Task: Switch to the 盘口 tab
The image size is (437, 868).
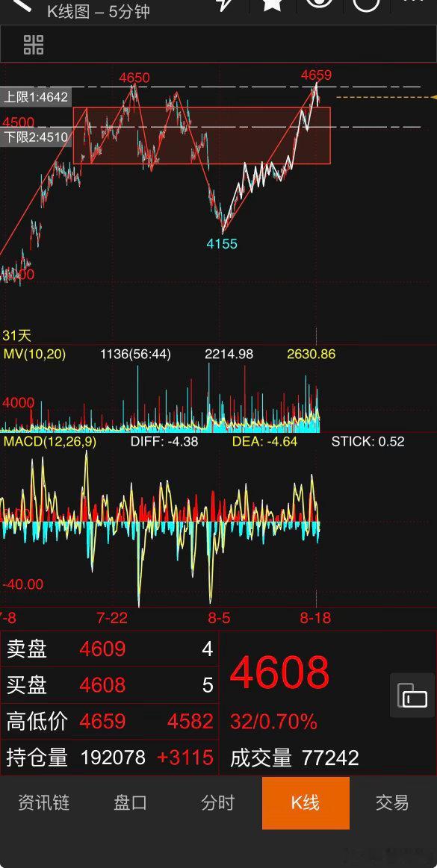Action: pos(130,802)
